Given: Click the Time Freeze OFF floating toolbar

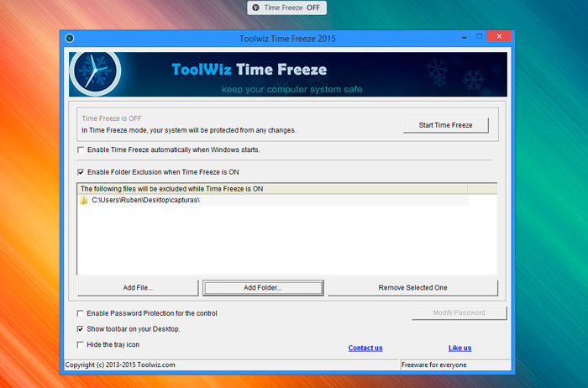Looking at the screenshot, I should 287,8.
